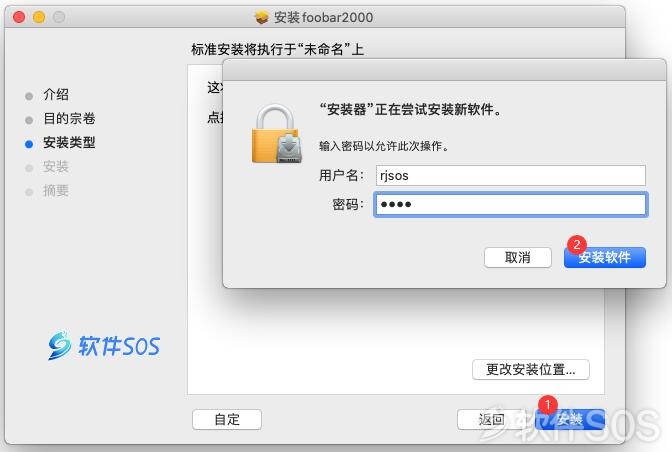Click the 安装软件 button
The height and width of the screenshot is (452, 672).
(605, 257)
